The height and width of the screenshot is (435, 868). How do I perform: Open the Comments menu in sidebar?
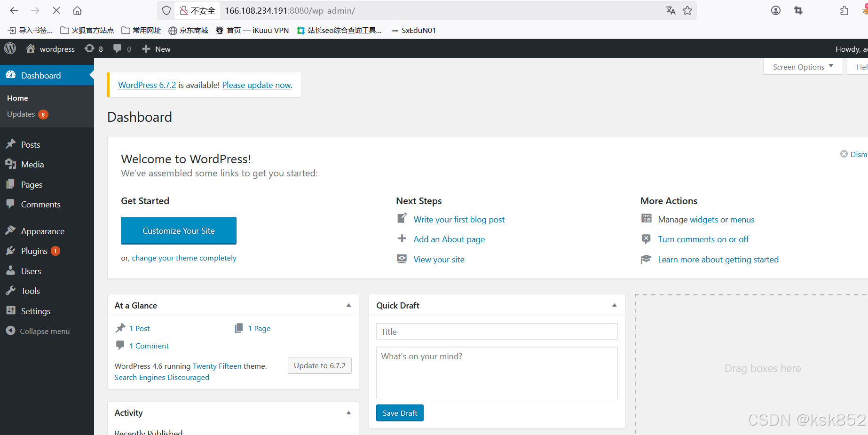(x=47, y=205)
